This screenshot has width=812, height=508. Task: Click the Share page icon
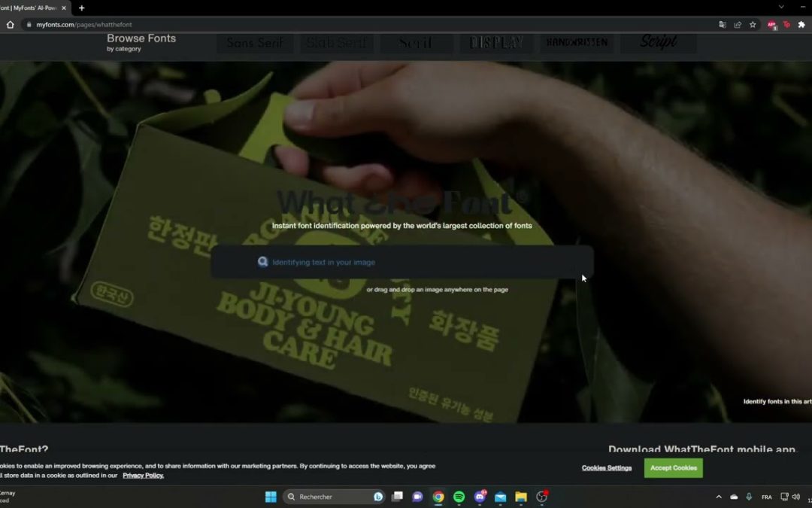click(x=738, y=24)
